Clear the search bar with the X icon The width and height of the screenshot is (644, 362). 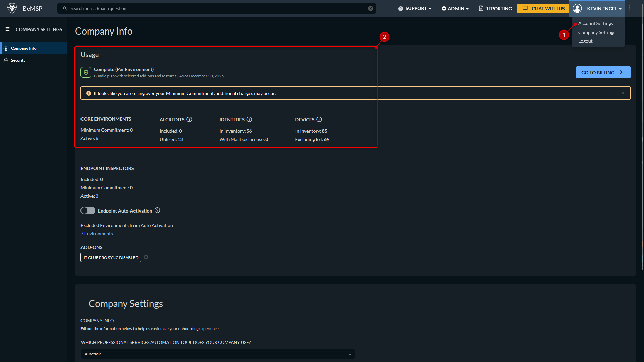371,8
